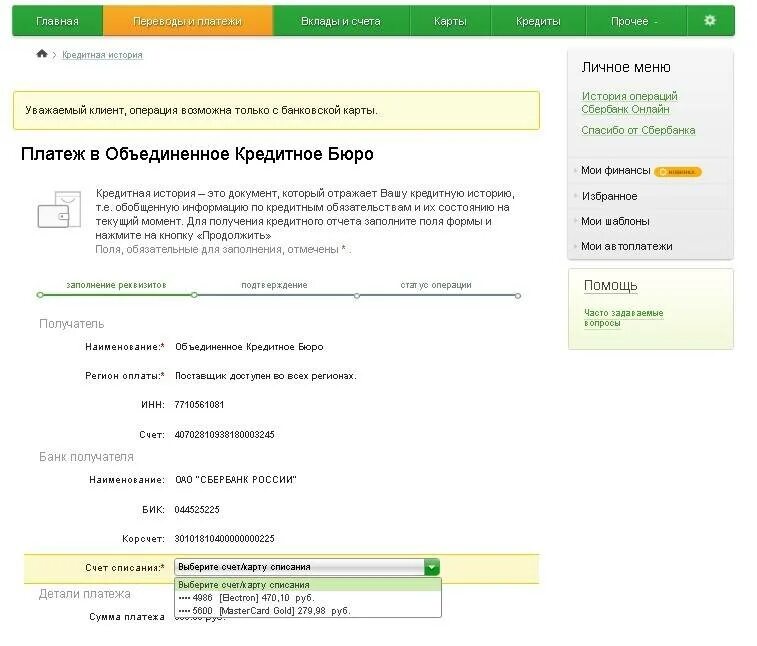Click the page title Платеж в Объединенное Кредитное Бюро
Viewport: 757px width, 646px height.
tap(197, 154)
